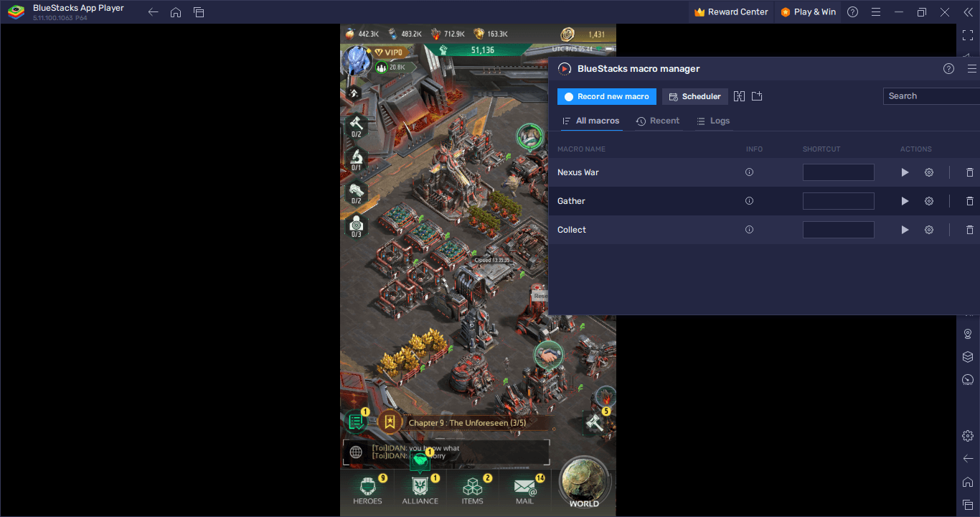Open the global chat globe icon
Image resolution: width=980 pixels, height=517 pixels.
(356, 452)
